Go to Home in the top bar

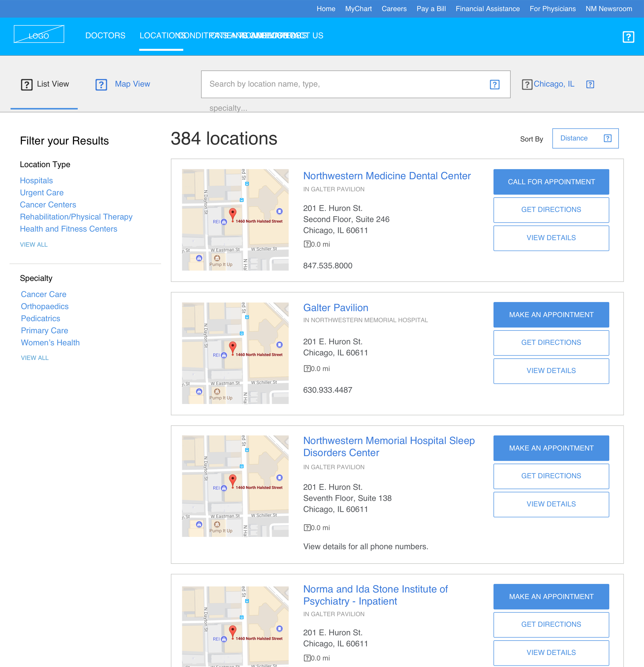coord(326,9)
